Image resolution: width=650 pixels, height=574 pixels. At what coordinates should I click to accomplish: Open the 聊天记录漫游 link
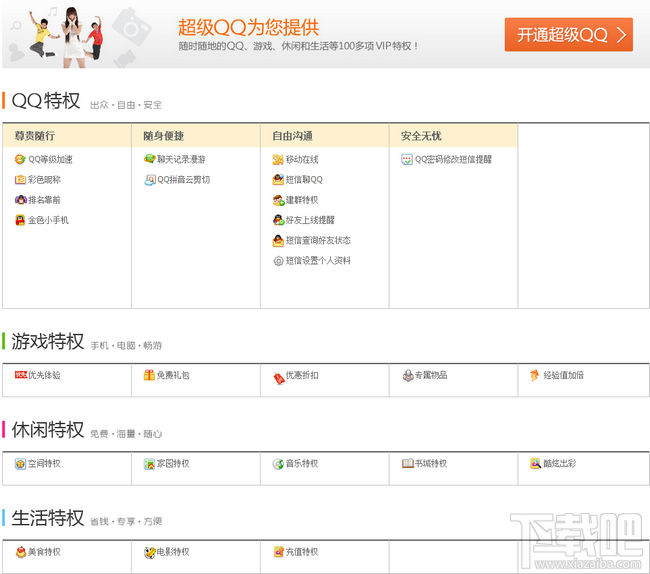pyautogui.click(x=181, y=160)
